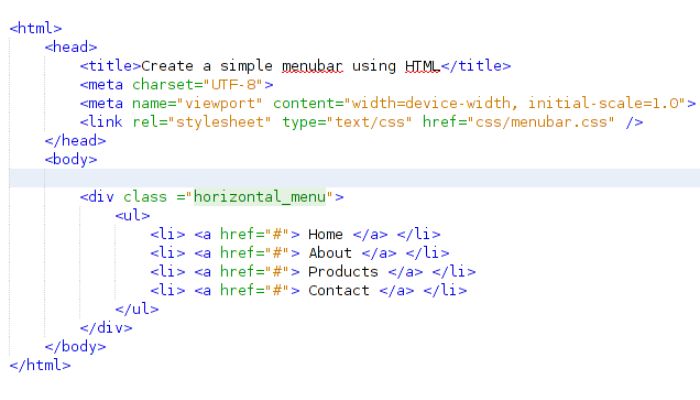Click the word Contact in list item
The height and width of the screenshot is (400, 700).
pyautogui.click(x=339, y=291)
